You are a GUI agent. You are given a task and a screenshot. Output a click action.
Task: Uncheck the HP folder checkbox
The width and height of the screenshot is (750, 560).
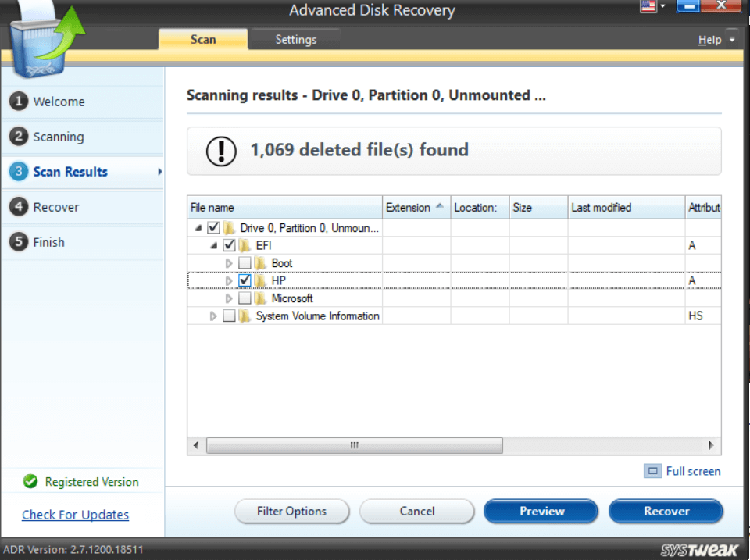tap(245, 280)
